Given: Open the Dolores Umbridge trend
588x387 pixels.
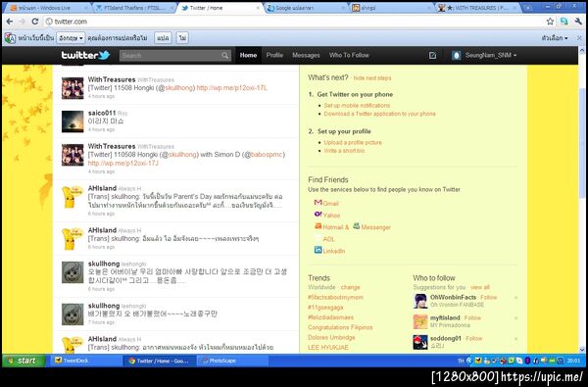Looking at the screenshot, I should 331,338.
